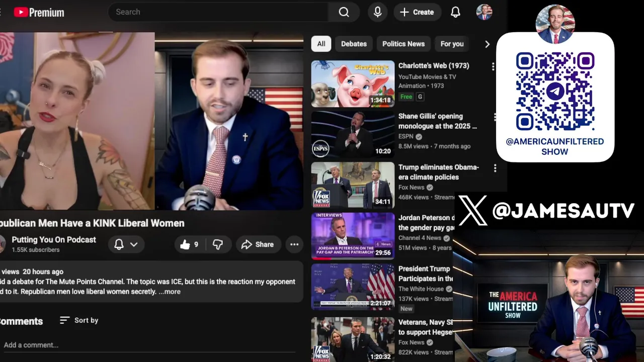Screen dimensions: 644x362
Task: Select the For you filter chip
Action: (452, 44)
